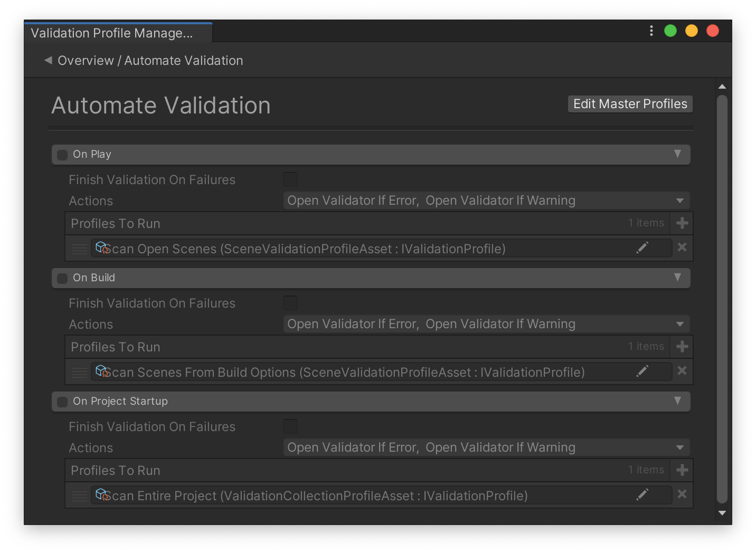Edit the Scan Open Scenes profile

(x=642, y=247)
